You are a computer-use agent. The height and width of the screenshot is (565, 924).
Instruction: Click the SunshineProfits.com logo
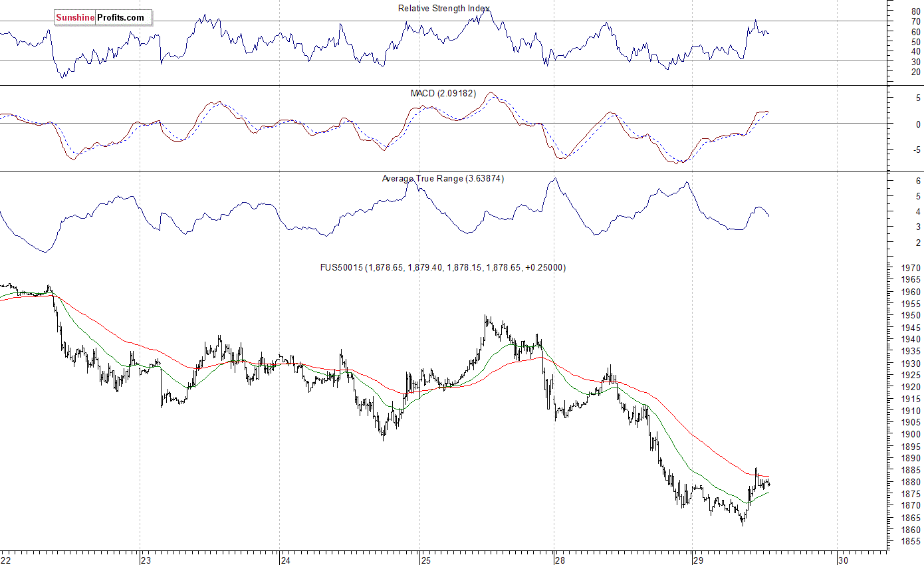pyautogui.click(x=103, y=18)
